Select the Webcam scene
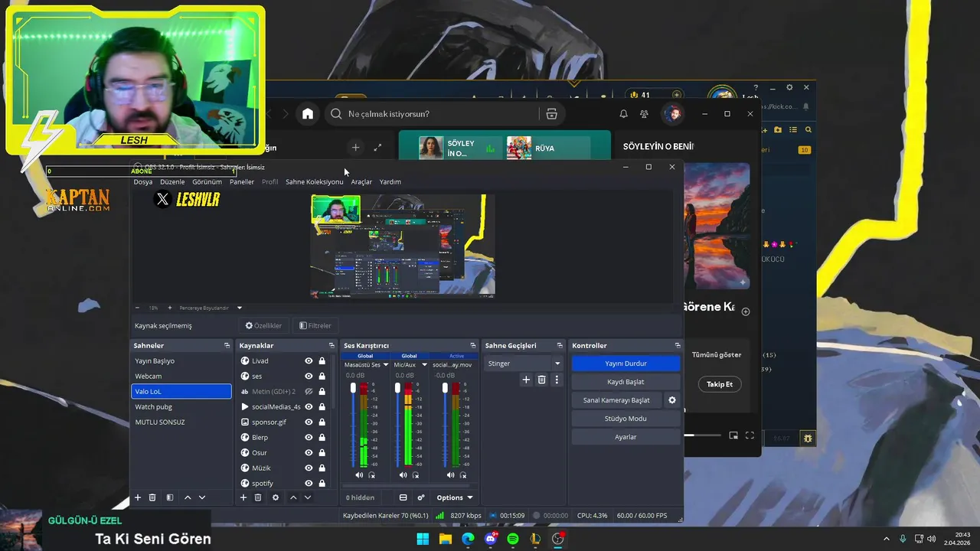This screenshot has height=551, width=980. click(181, 377)
